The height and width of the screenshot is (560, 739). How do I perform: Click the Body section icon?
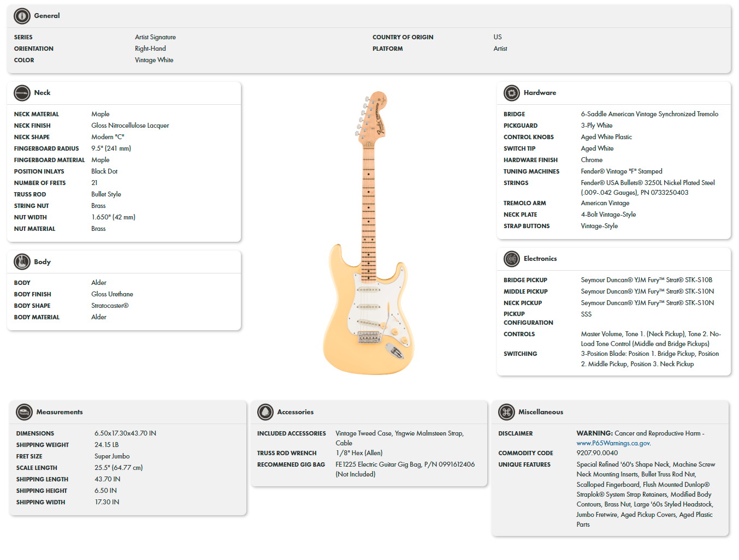pyautogui.click(x=22, y=261)
